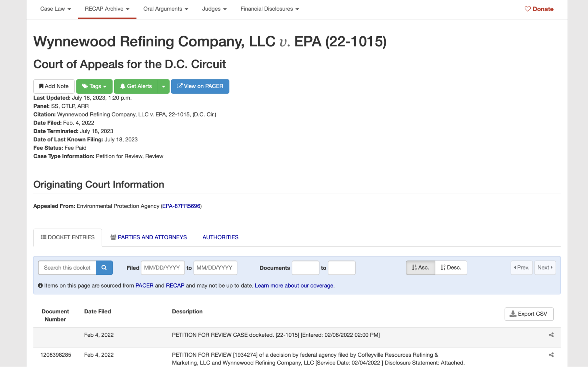Sort docket entries descending

pyautogui.click(x=451, y=268)
